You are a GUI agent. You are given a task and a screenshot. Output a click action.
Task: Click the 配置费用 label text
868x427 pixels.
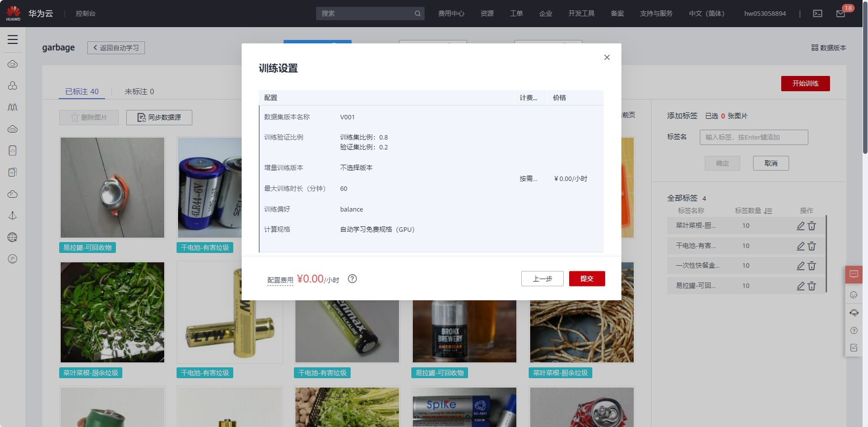(280, 280)
